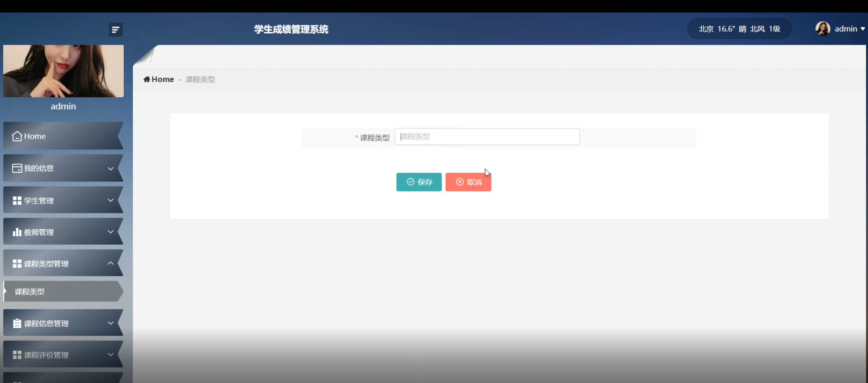
Task: Expand the 学生管理 chevron
Action: pos(110,200)
